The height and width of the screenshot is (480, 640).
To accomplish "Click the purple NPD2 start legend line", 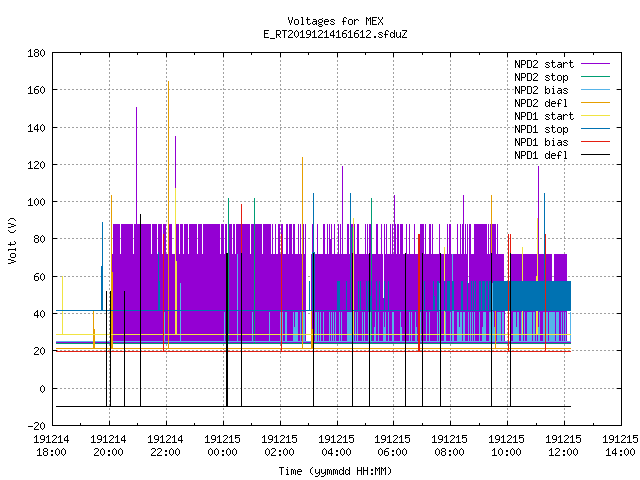I will pyautogui.click(x=595, y=64).
